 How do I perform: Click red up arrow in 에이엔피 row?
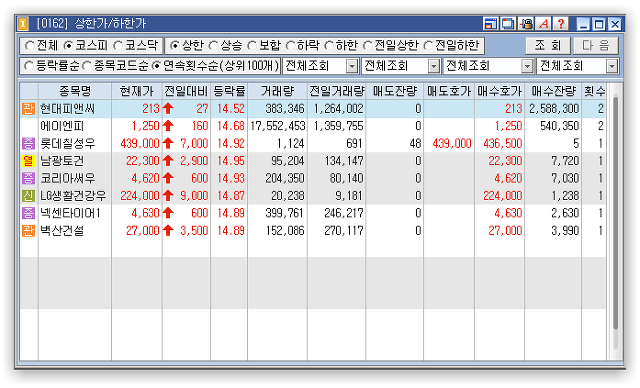point(168,126)
